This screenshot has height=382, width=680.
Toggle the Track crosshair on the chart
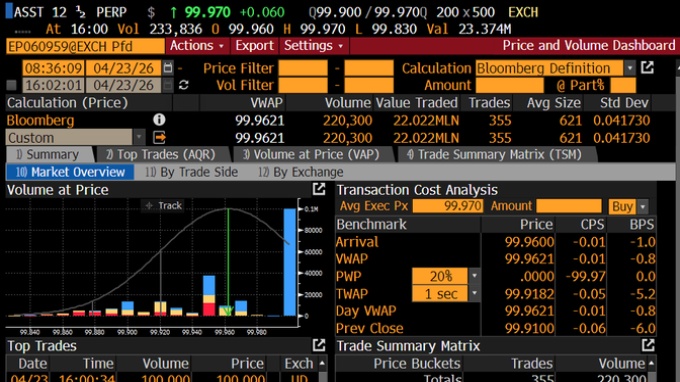pyautogui.click(x=164, y=206)
